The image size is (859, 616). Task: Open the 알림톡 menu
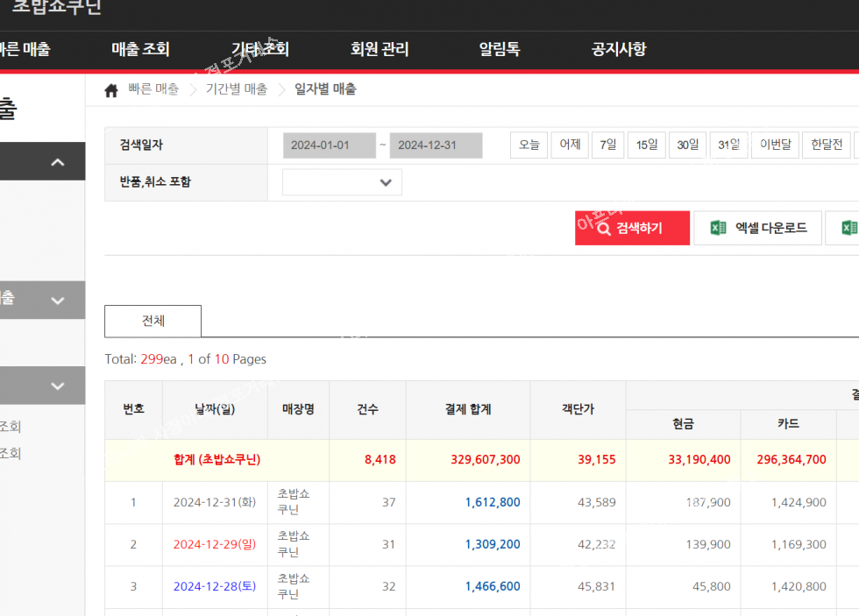499,49
